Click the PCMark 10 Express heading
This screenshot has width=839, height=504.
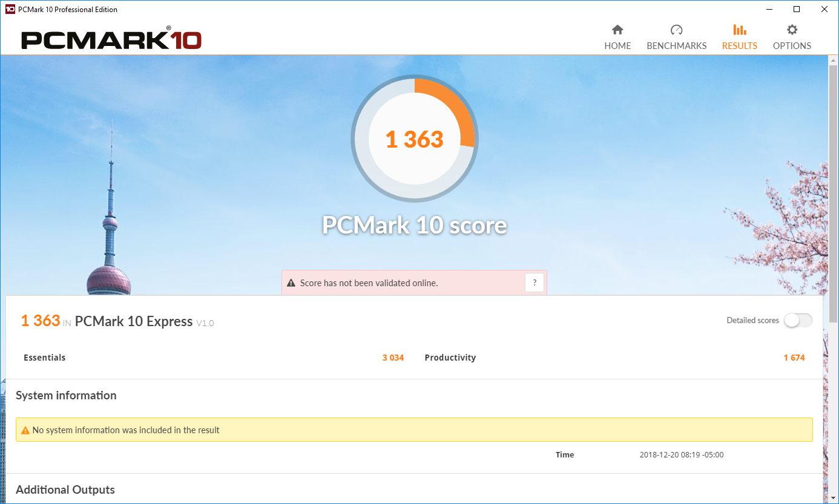pos(134,321)
